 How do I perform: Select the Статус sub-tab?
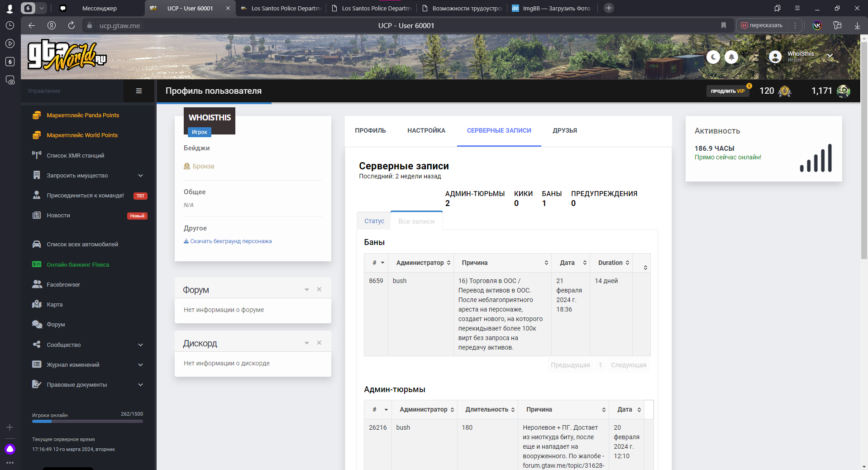[x=374, y=221]
